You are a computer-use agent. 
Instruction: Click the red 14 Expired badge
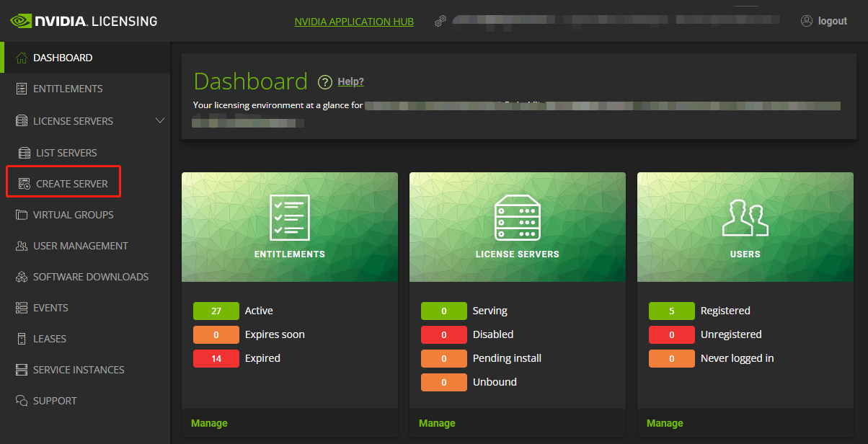coord(216,358)
